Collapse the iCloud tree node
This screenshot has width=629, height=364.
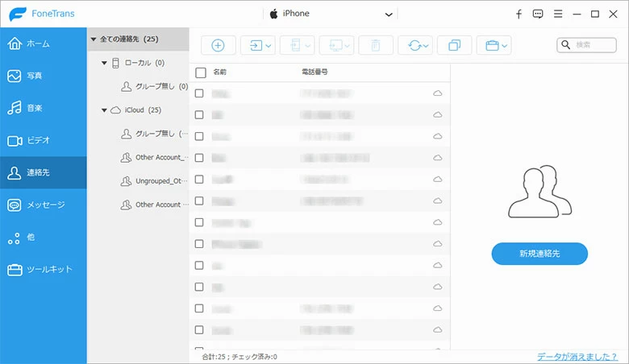[x=105, y=110]
